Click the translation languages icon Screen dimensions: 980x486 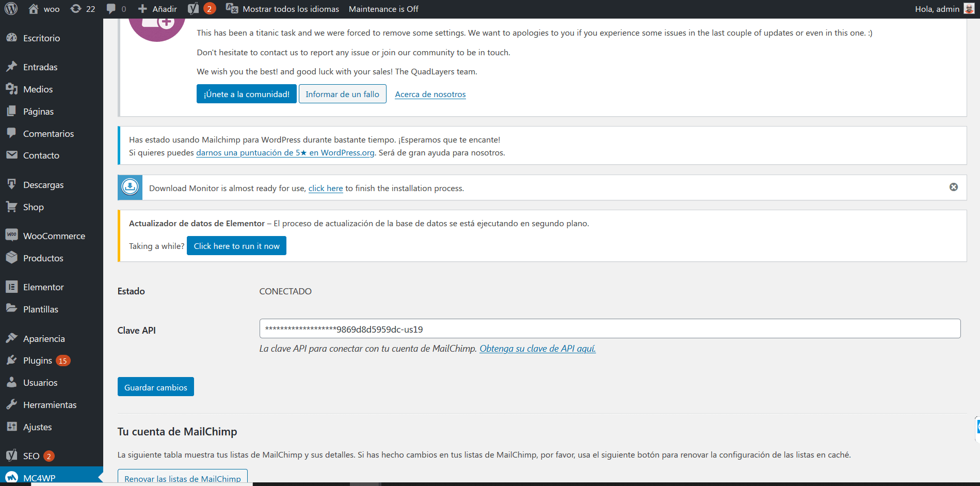(232, 9)
